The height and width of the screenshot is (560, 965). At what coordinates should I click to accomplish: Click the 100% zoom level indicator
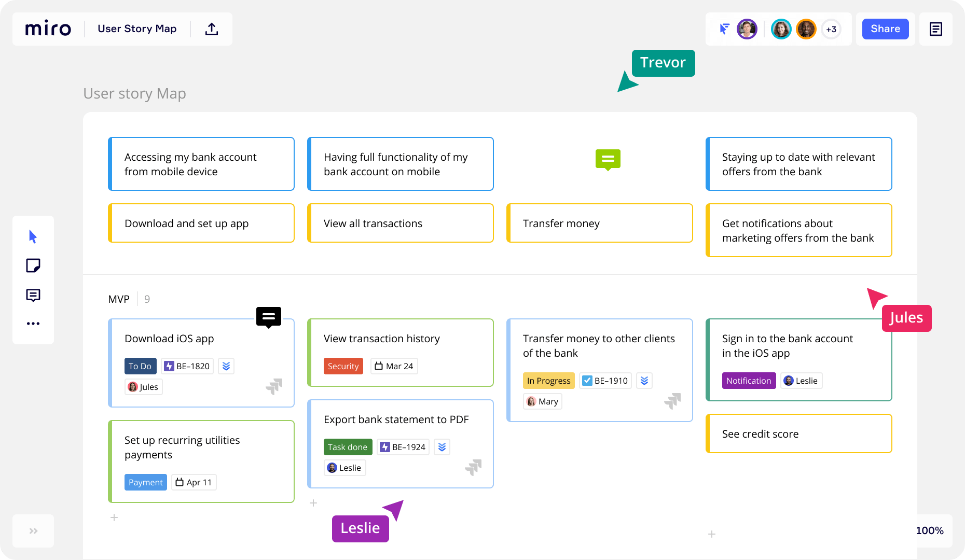929,530
